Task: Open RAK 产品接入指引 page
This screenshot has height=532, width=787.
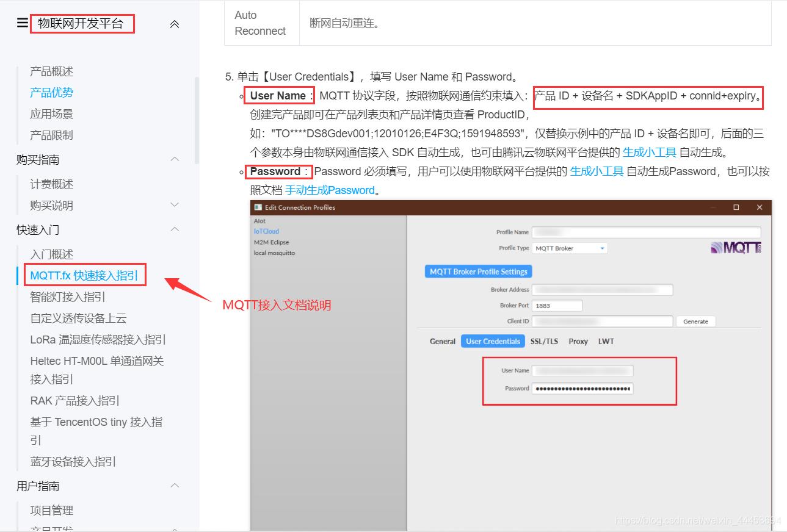Action: [x=75, y=401]
